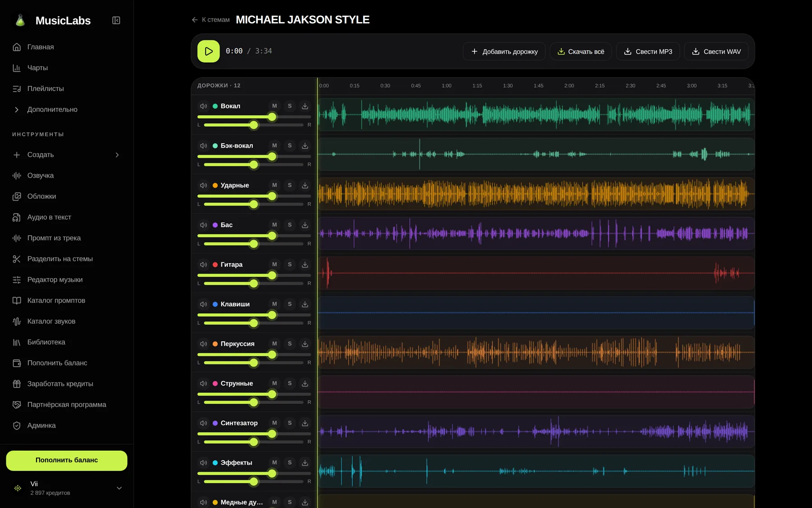Click the green Пополнить баланс button
812x508 pixels.
click(x=67, y=461)
